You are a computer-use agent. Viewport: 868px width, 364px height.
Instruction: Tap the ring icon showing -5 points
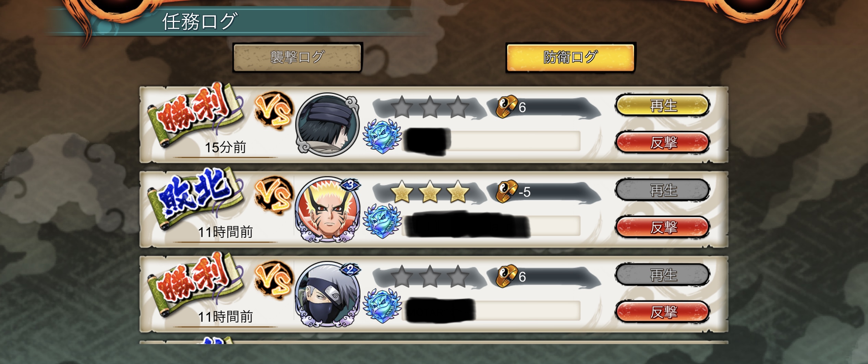tap(507, 191)
